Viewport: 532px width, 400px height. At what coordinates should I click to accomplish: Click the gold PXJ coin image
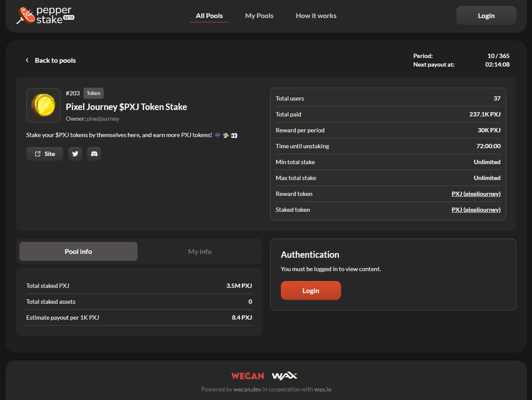(43, 105)
